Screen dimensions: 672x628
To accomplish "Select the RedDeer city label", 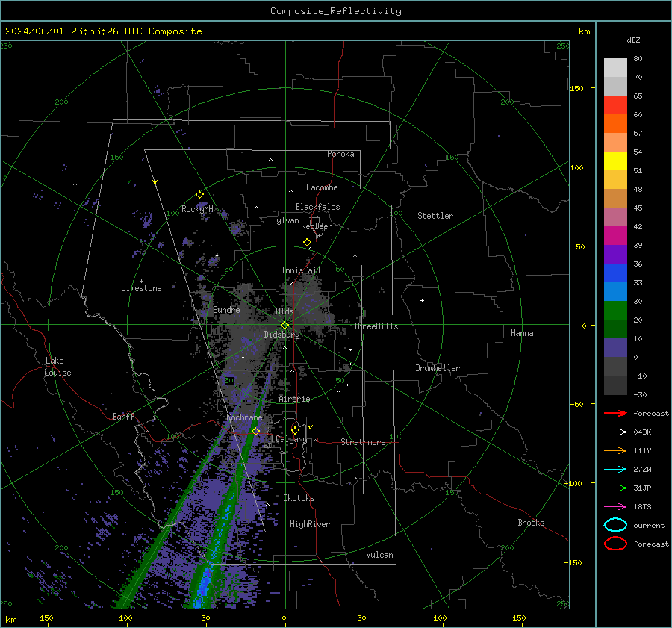I will click(x=317, y=226).
